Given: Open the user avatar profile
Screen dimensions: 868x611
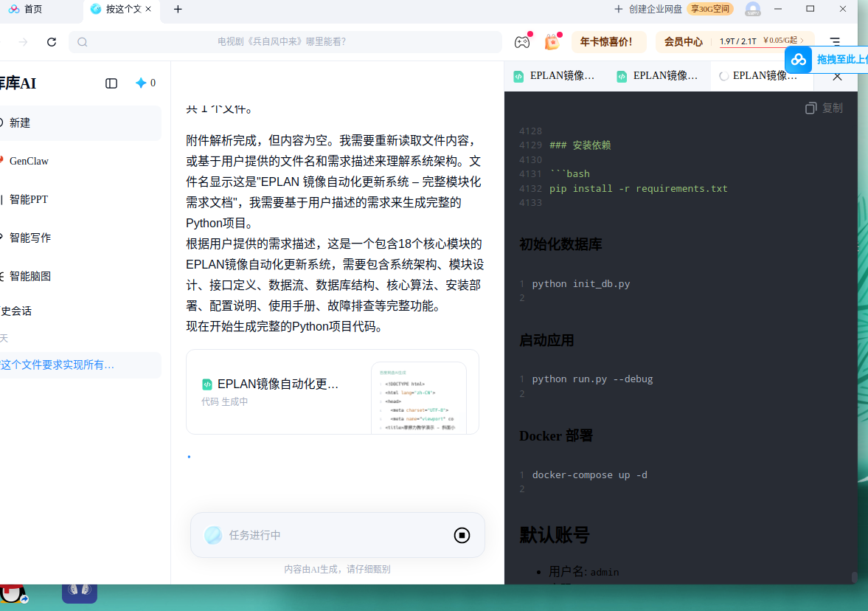Looking at the screenshot, I should pos(752,9).
